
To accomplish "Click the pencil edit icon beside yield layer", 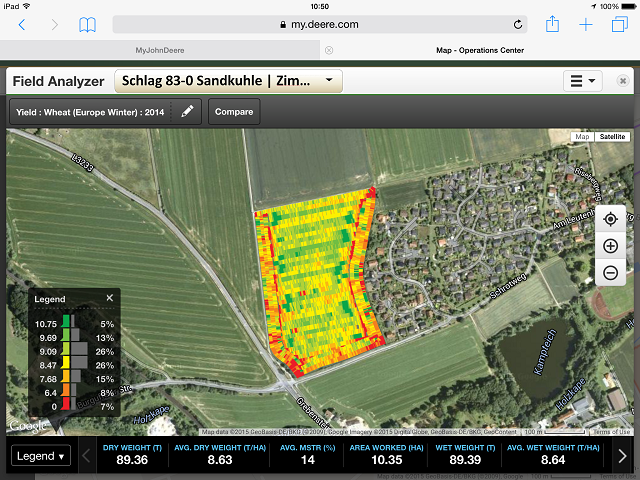I will pos(187,112).
